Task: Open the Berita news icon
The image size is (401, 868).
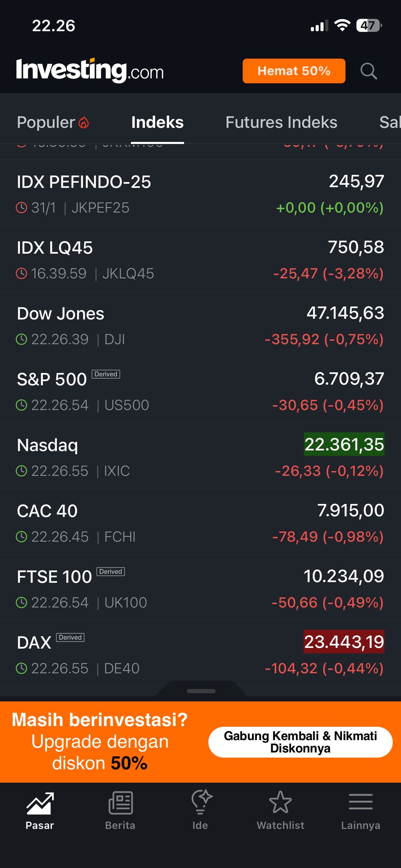Action: pos(120,803)
